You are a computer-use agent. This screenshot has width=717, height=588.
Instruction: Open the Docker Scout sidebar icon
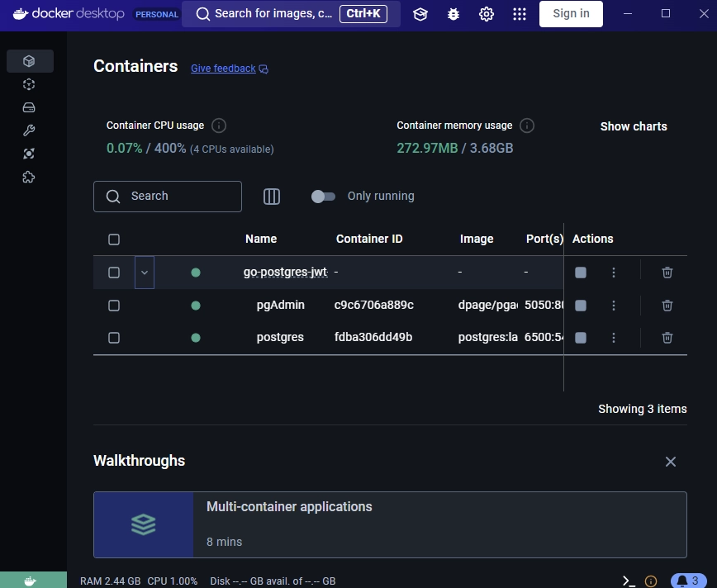pyautogui.click(x=29, y=153)
